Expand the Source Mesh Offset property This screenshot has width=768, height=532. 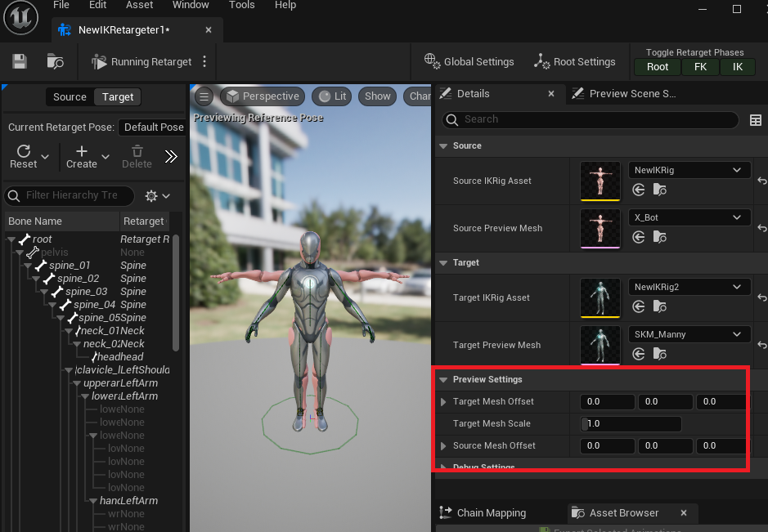[x=443, y=446]
